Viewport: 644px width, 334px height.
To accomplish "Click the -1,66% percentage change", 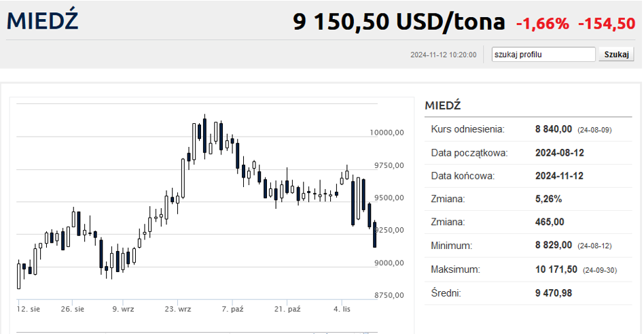I will click(542, 24).
